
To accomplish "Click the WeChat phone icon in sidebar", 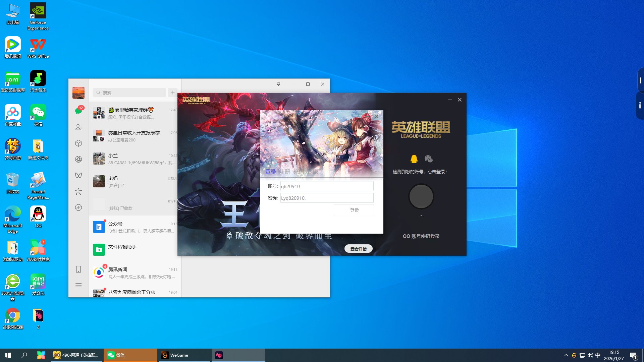I will pyautogui.click(x=78, y=269).
